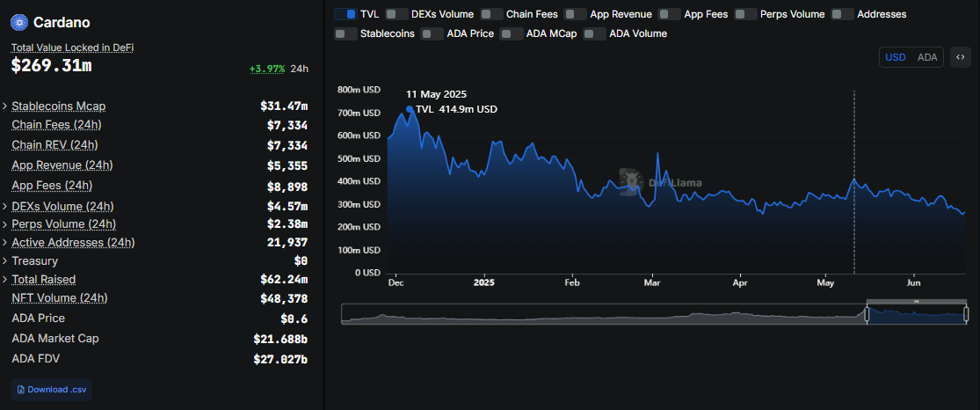Toggle the TVL chart series

[345, 14]
